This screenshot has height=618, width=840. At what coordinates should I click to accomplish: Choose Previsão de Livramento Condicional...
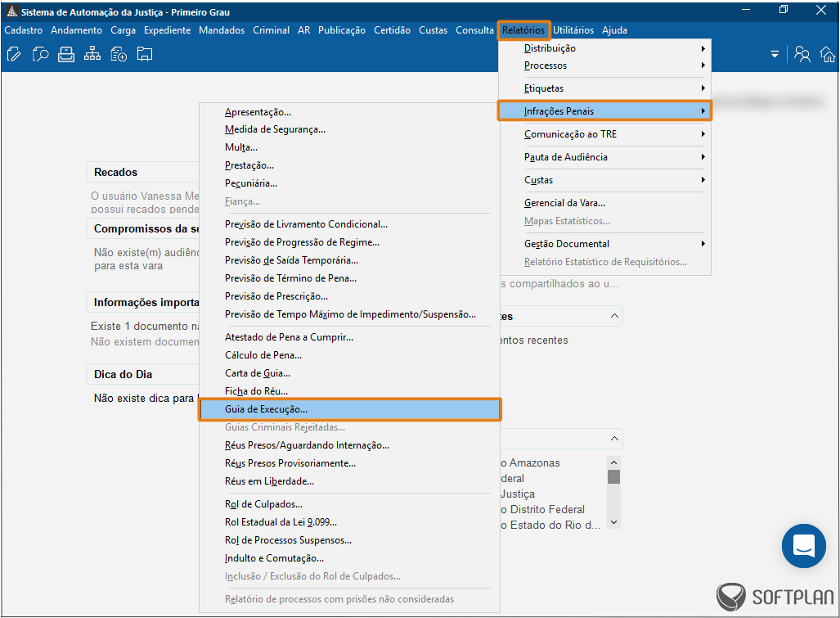[349, 224]
